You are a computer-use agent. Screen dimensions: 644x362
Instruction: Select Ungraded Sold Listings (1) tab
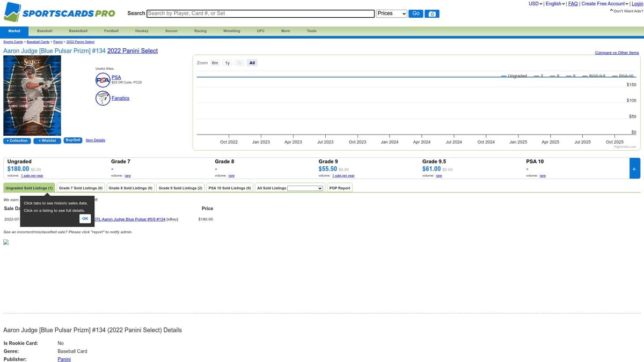pos(29,188)
